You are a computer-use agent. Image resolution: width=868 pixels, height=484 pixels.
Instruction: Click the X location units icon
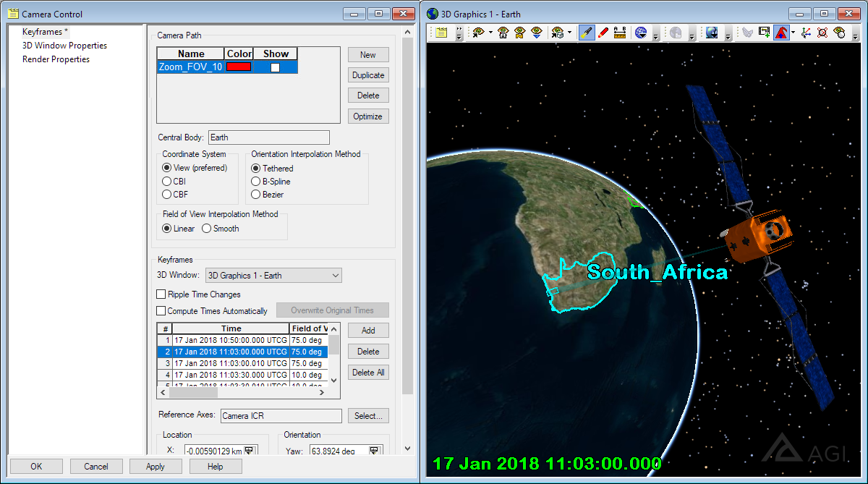[250, 451]
